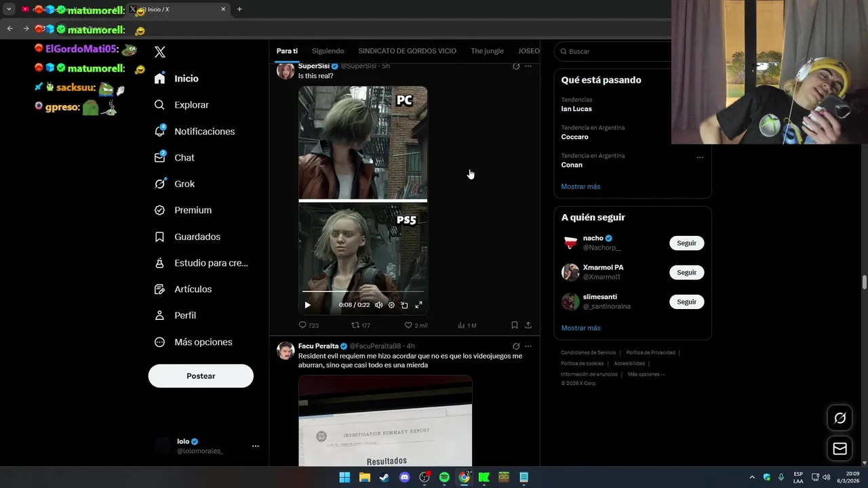Open the browser tab search dropdown

(9, 9)
